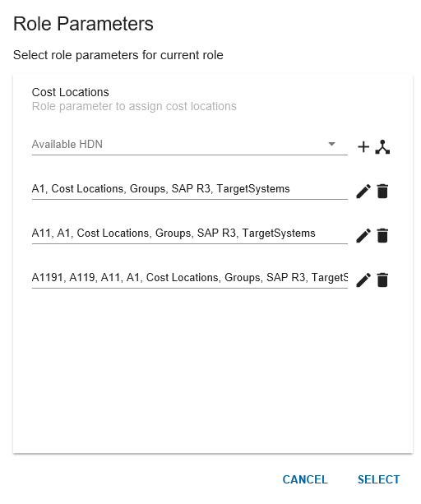Click the Cost Locations parameter label
The height and width of the screenshot is (504, 421).
71,92
